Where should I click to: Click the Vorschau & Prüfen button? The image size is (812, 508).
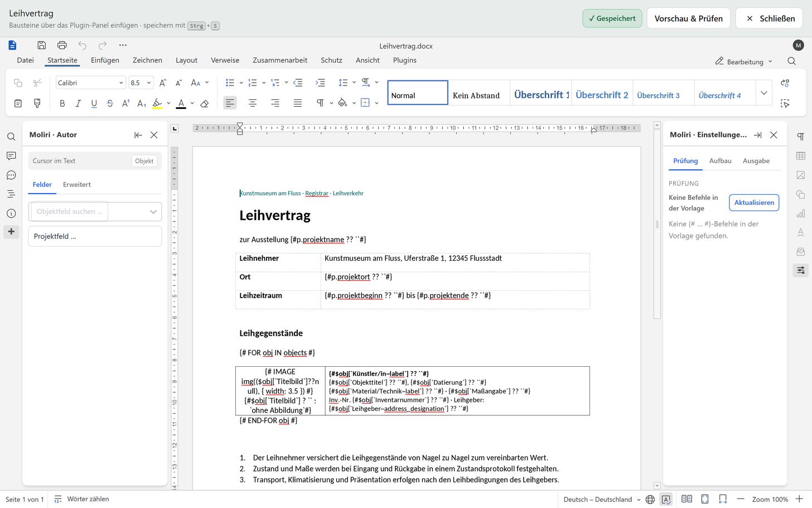pos(688,18)
